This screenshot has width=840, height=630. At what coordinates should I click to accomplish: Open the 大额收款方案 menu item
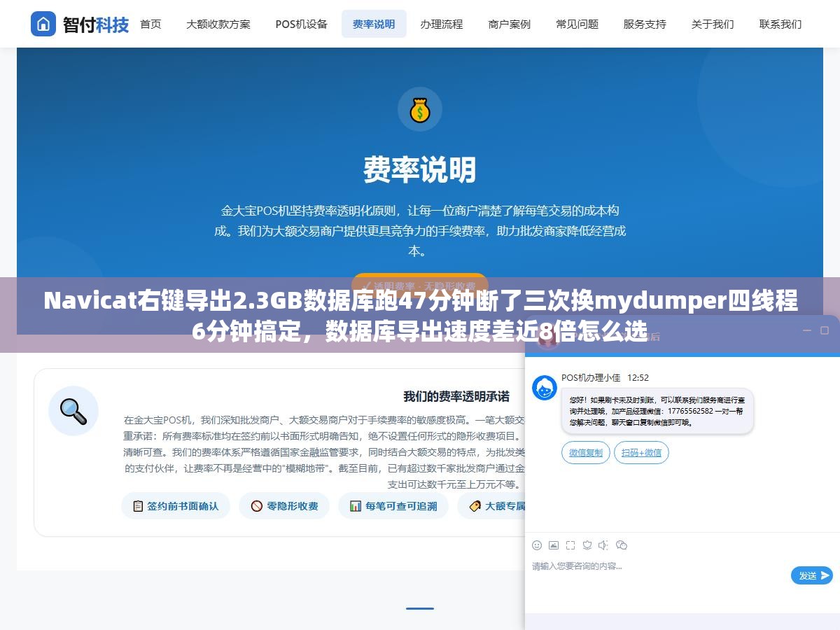218,24
